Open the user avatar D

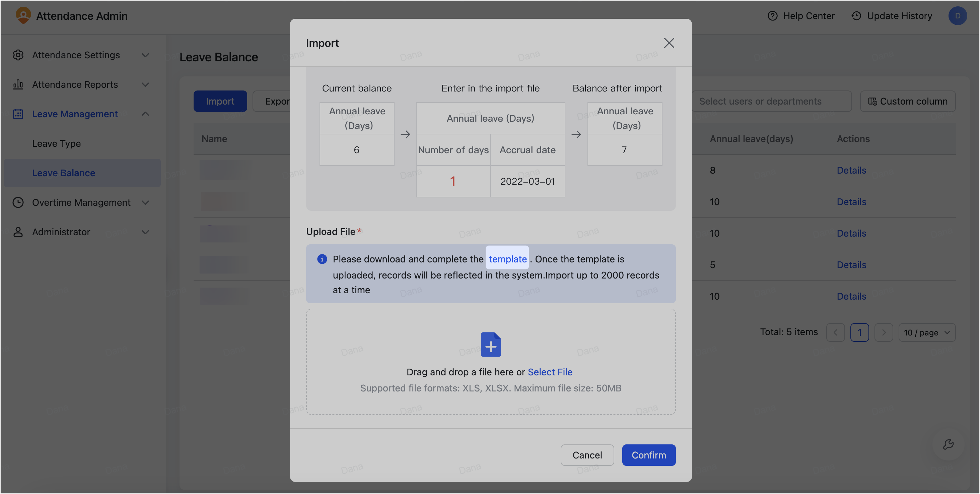coord(958,16)
